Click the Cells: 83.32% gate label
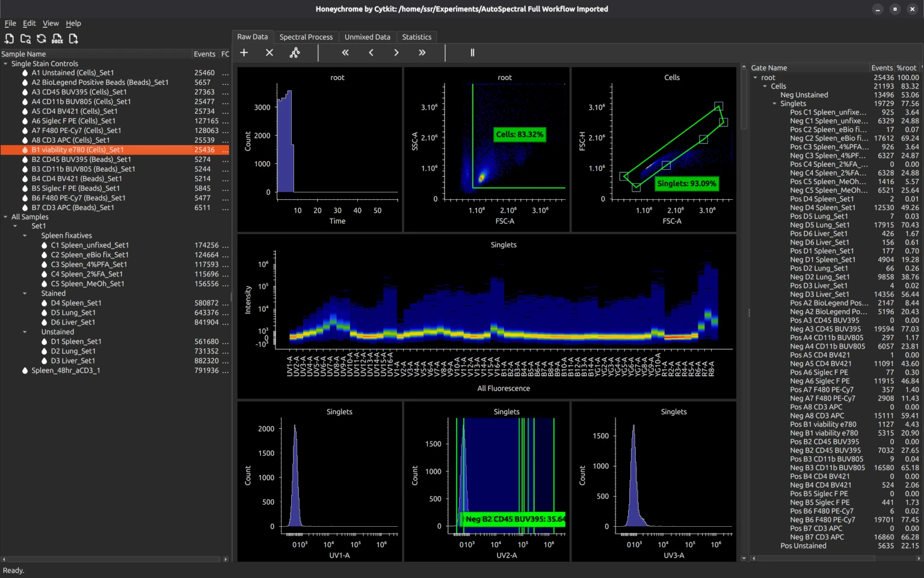The image size is (924, 578). 519,135
